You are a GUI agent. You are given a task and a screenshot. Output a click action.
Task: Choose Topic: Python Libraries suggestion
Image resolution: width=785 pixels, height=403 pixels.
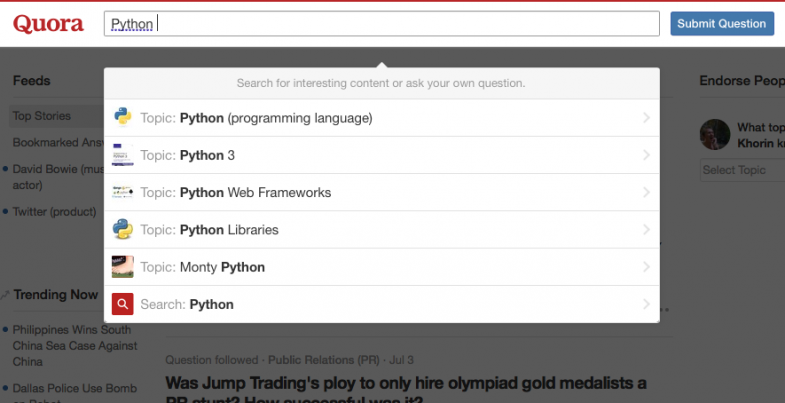click(x=381, y=230)
